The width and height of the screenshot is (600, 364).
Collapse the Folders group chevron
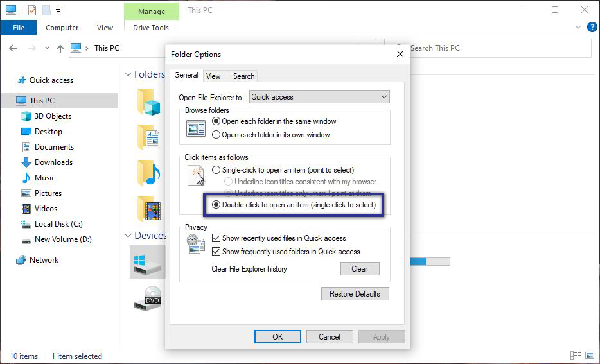point(128,74)
